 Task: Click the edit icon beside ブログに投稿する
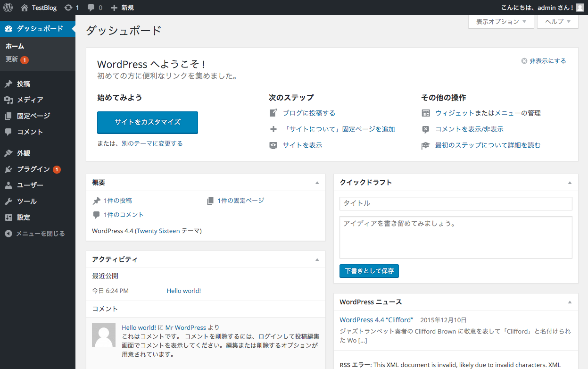coord(273,113)
